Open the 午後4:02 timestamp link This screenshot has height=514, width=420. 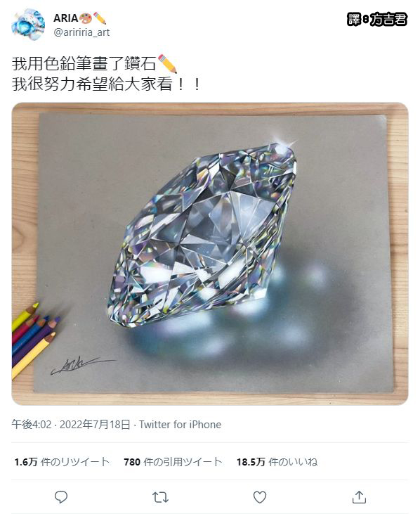(32, 425)
